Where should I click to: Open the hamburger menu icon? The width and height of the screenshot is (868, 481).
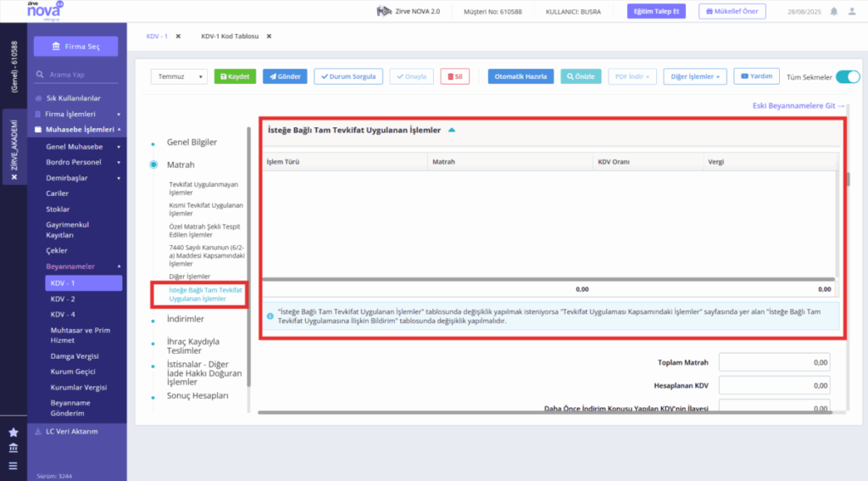[14, 466]
